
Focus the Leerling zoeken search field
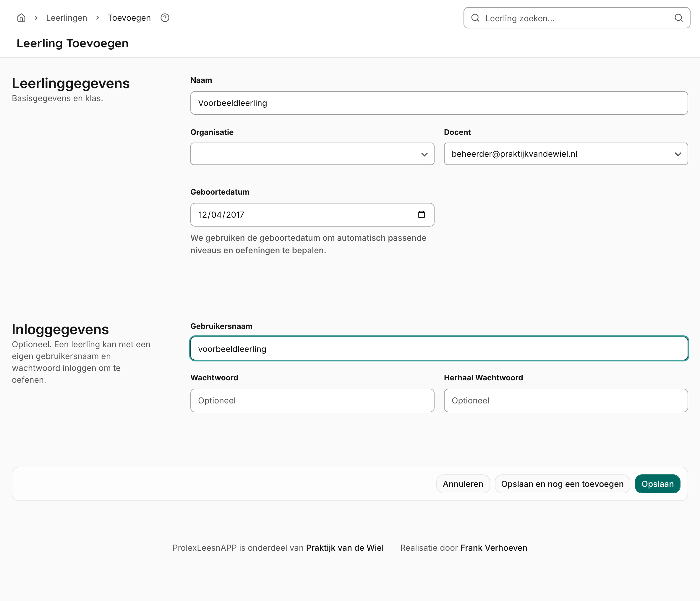pos(577,18)
